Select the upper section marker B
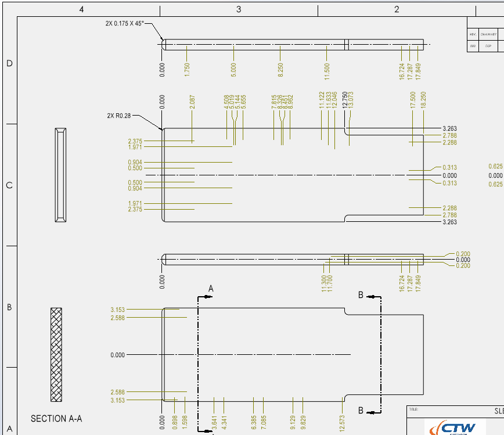This screenshot has width=504, height=435. (x=361, y=295)
